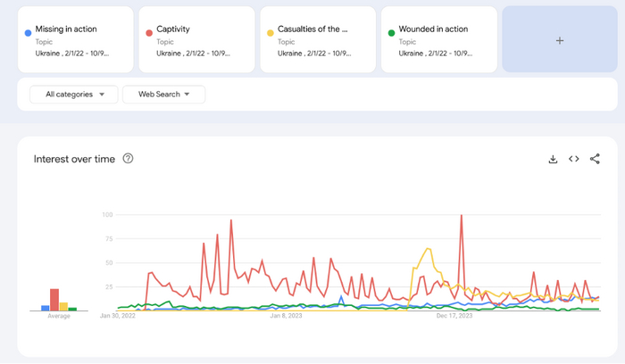Click the Interest over time heading

[74, 159]
